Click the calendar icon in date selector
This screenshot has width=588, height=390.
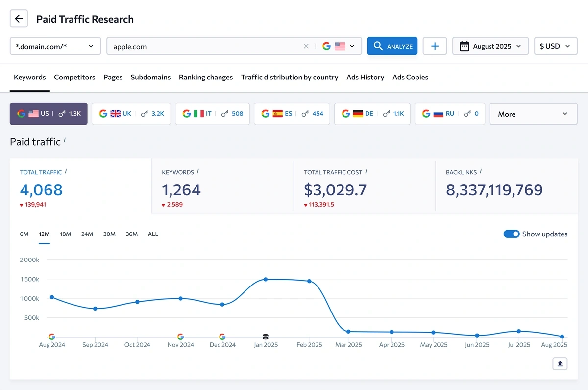click(x=465, y=46)
